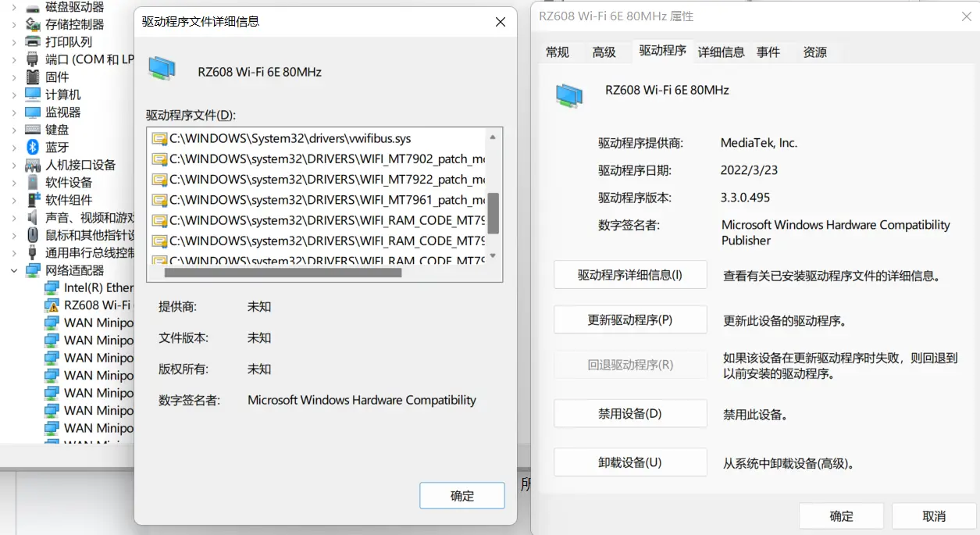This screenshot has width=980, height=535.
Task: Switch to the Advanced (高级) tab
Action: (604, 52)
